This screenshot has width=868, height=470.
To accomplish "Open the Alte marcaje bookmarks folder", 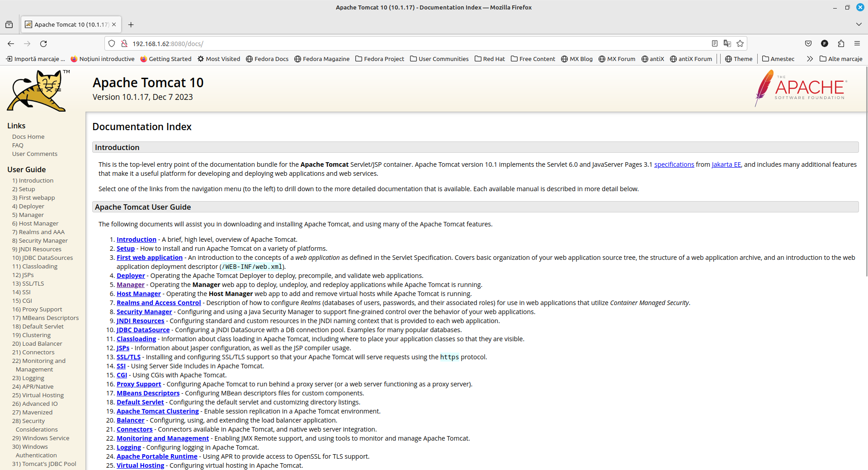I will (841, 59).
